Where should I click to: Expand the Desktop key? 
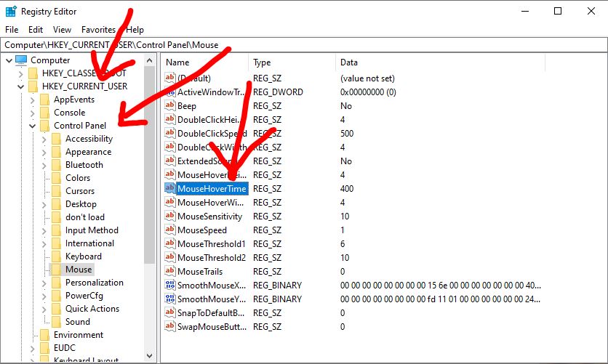point(44,204)
